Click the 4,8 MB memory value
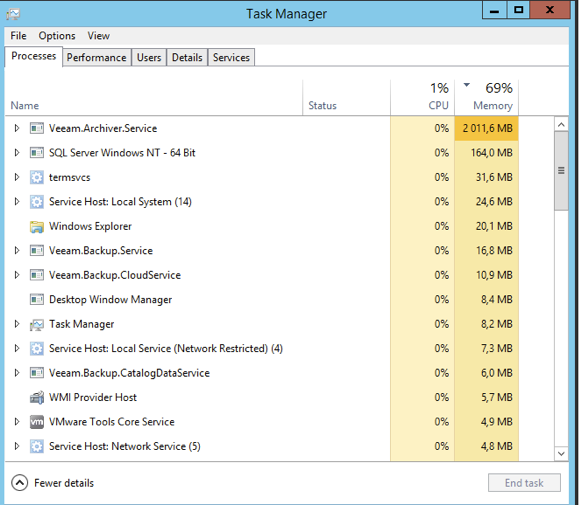Viewport: 582px width, 505px height. (497, 446)
